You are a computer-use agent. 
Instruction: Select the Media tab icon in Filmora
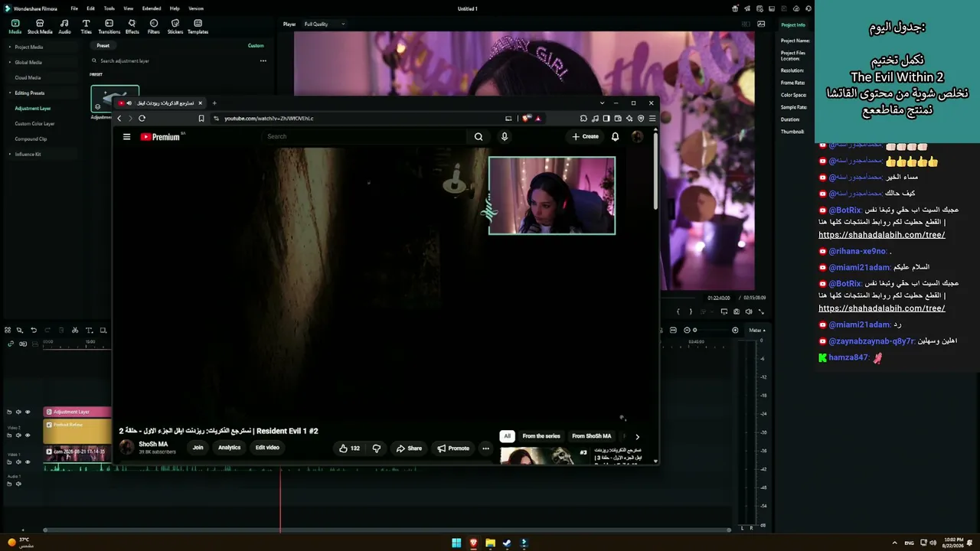15,27
